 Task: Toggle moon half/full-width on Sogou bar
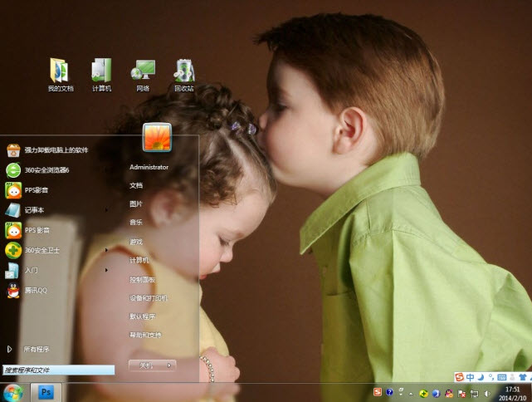tap(481, 377)
